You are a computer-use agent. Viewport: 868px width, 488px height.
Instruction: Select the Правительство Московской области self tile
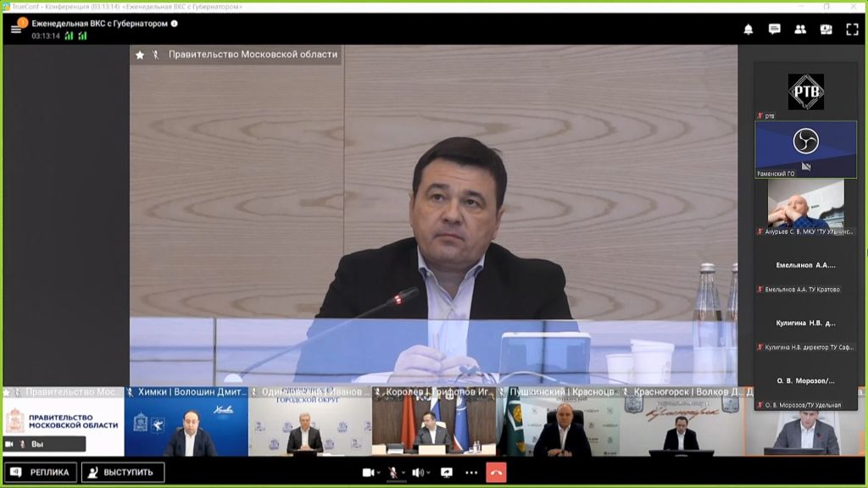tap(63, 422)
